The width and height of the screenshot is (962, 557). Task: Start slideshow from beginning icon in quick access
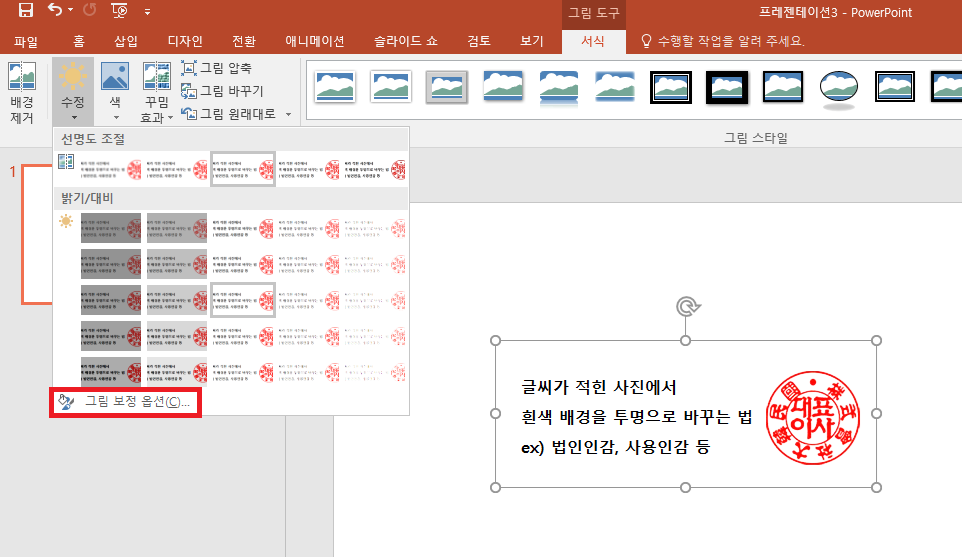[119, 10]
